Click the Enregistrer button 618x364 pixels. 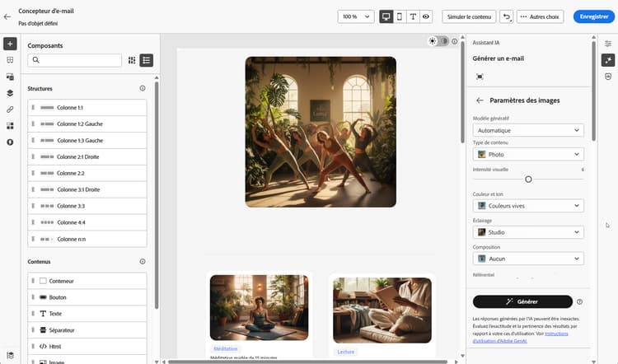tap(594, 16)
